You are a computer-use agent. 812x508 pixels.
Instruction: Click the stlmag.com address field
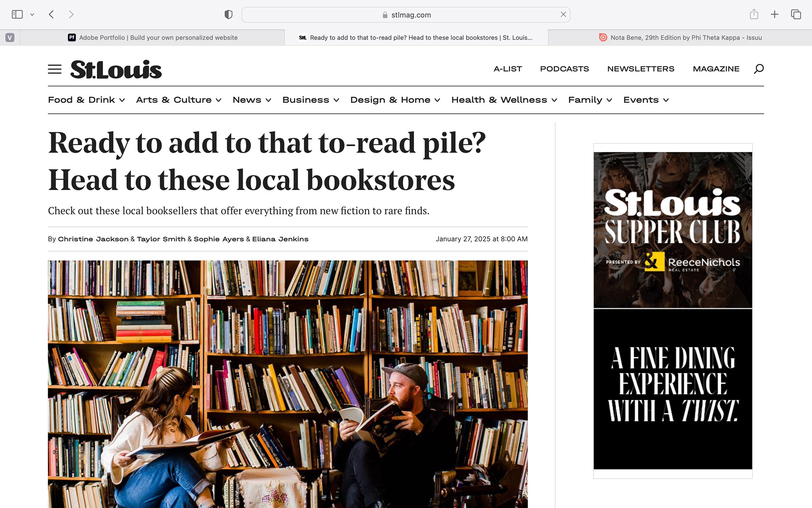tap(406, 15)
